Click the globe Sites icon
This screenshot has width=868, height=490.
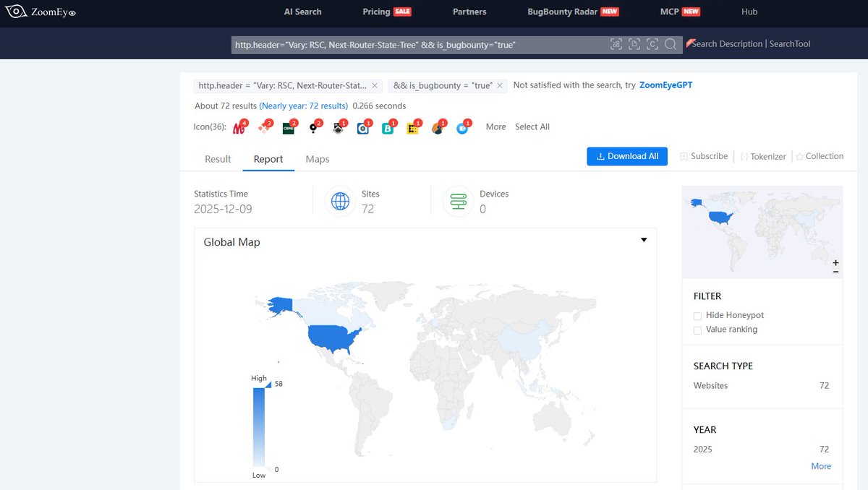pos(340,201)
